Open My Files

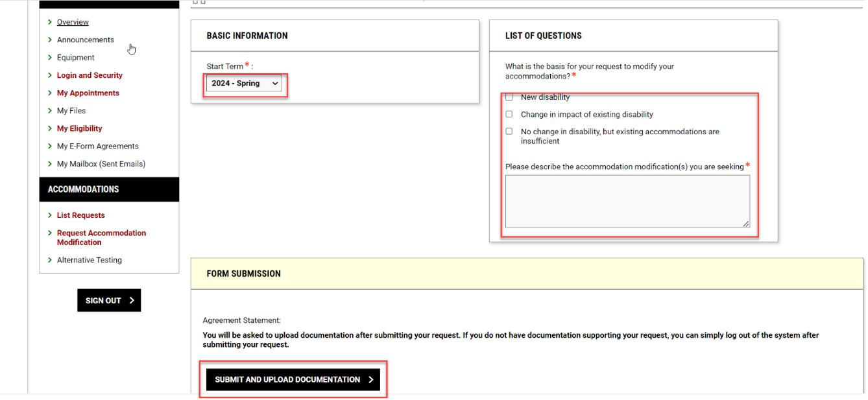71,111
